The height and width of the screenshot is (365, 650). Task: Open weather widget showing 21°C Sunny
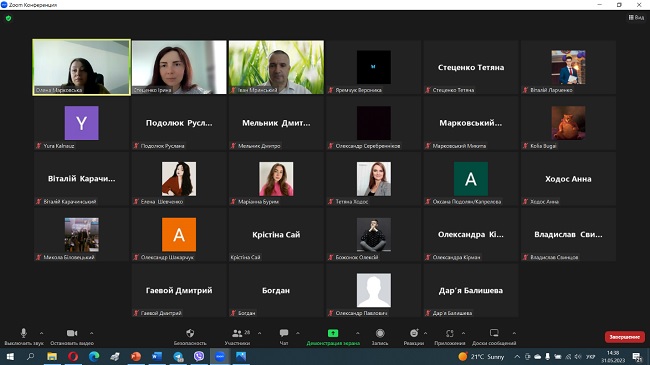pyautogui.click(x=481, y=356)
